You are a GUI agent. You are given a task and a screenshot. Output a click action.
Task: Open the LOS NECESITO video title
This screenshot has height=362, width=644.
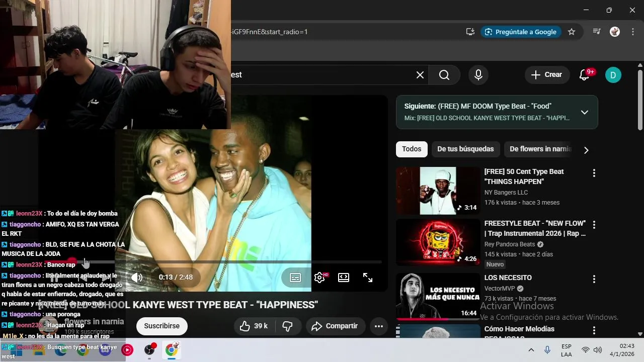point(508,278)
